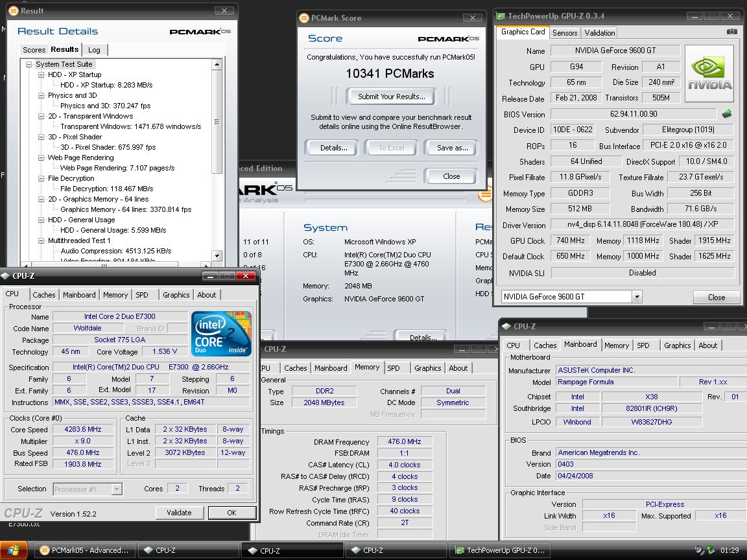Click the Details button in PCMark Score
Image resolution: width=747 pixels, height=560 pixels.
[x=333, y=148]
